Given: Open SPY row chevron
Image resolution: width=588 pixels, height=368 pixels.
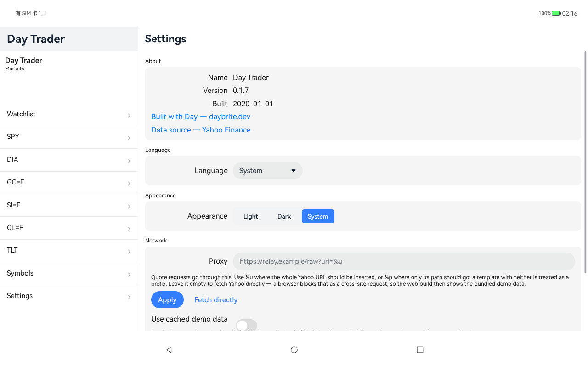Looking at the screenshot, I should (x=129, y=138).
